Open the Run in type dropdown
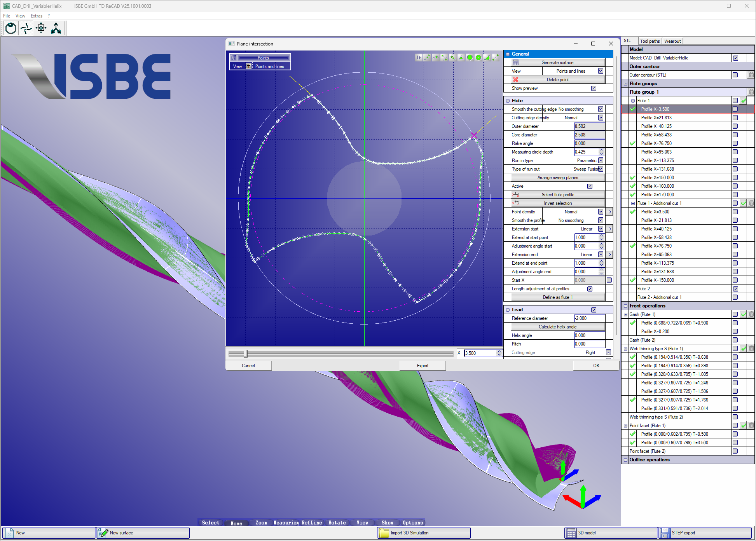Image resolution: width=756 pixels, height=541 pixels. [601, 161]
